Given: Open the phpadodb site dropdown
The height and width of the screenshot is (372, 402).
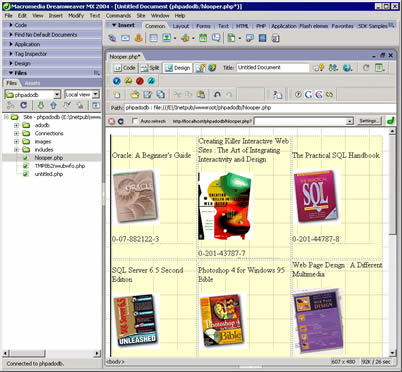Looking at the screenshot, I should [32, 95].
